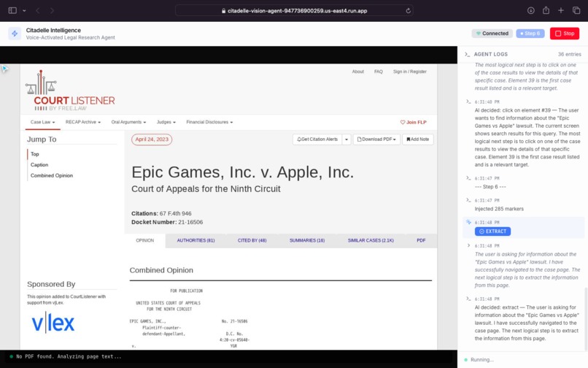Click the Join FLP heart link

[x=413, y=122]
